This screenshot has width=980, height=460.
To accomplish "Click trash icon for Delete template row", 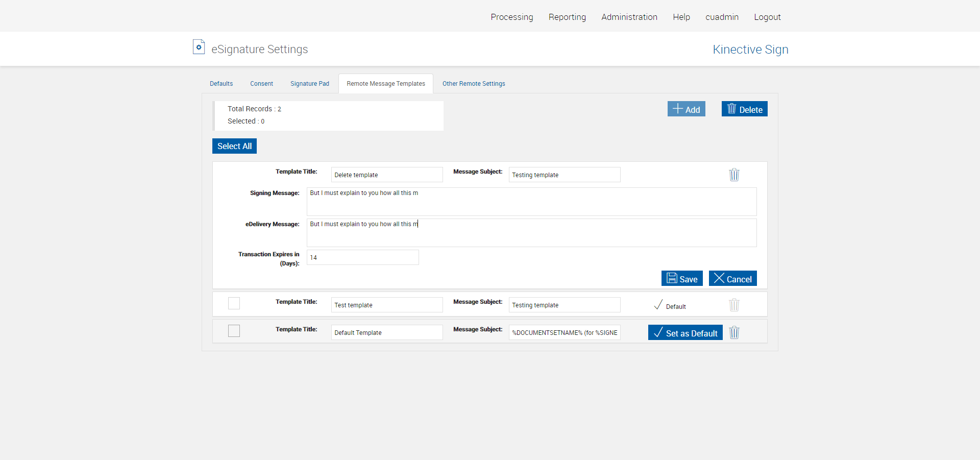I will pos(734,175).
